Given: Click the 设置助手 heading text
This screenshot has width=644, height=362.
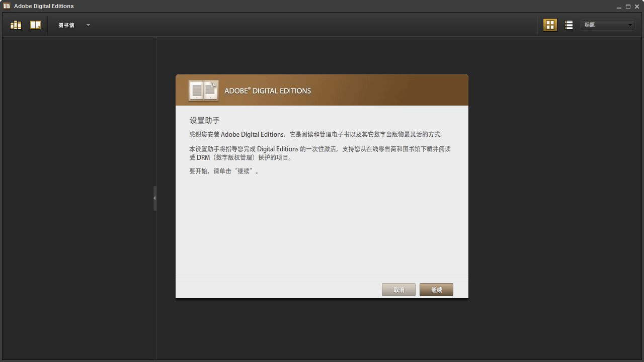Looking at the screenshot, I should tap(204, 121).
